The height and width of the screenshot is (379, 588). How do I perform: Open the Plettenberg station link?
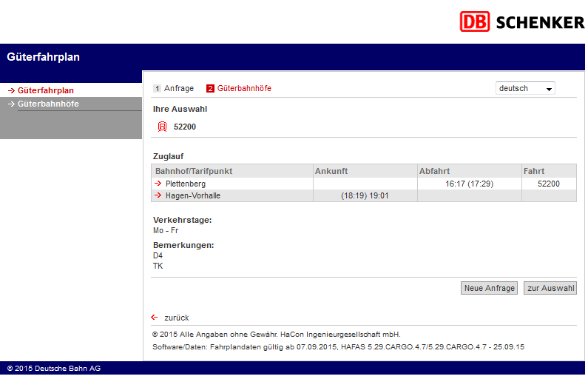(x=185, y=184)
